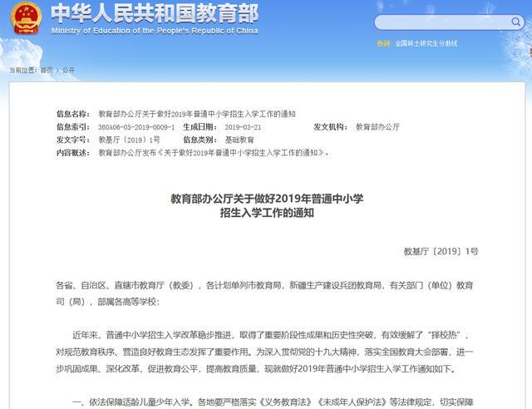Click the paragraph starting 一、依法保障适龄儿童少年入学
The height and width of the screenshot is (409, 532).
(273, 402)
